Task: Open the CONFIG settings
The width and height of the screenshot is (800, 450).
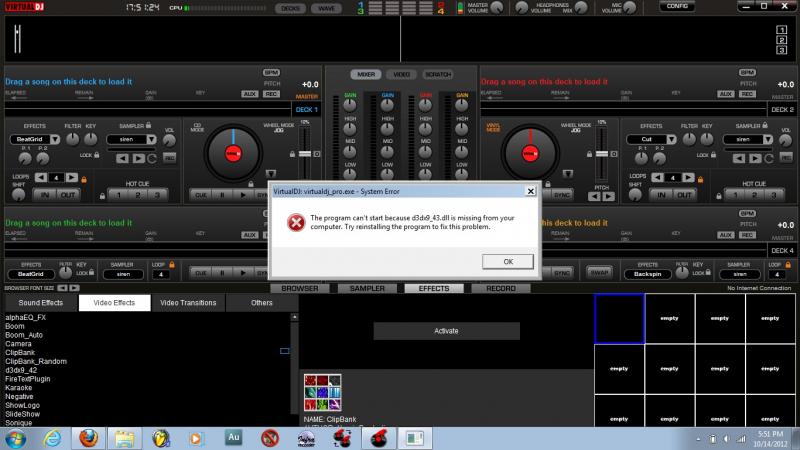Action: pos(677,6)
